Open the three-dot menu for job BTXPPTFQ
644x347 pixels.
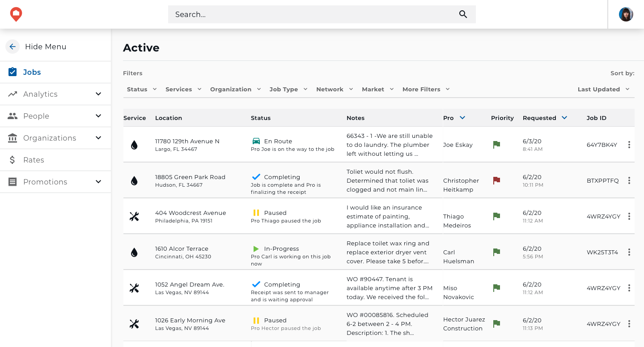629,180
